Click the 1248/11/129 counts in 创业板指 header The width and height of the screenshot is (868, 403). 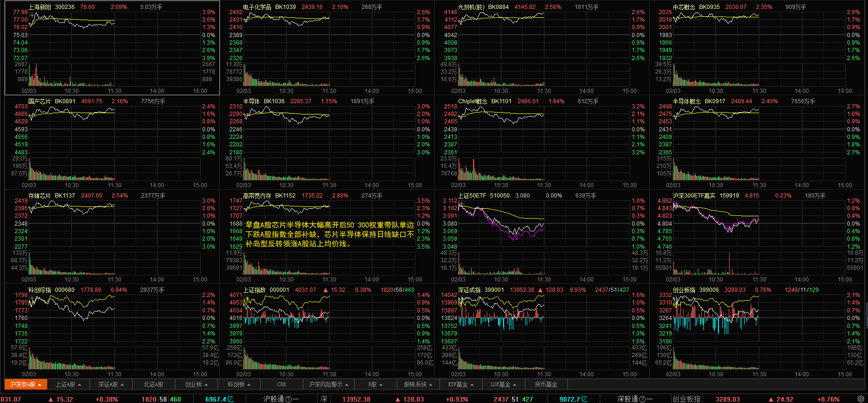coord(802,290)
